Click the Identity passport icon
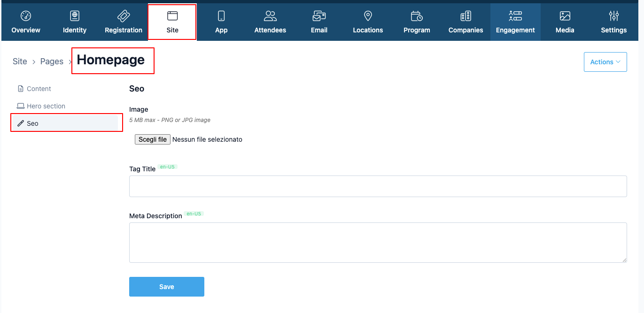The width and height of the screenshot is (644, 313). (x=75, y=16)
